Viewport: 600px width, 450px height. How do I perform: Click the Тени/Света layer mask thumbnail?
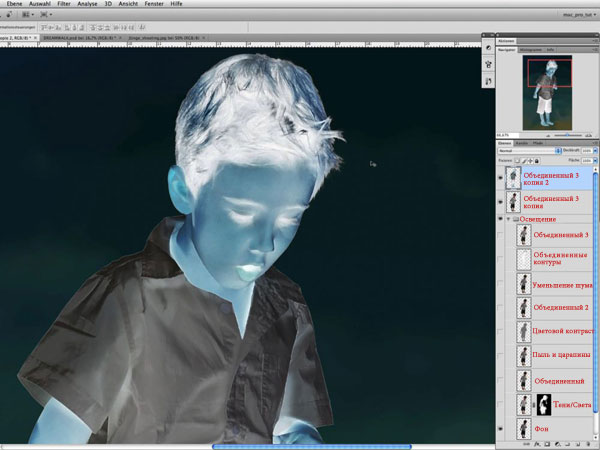tap(544, 405)
